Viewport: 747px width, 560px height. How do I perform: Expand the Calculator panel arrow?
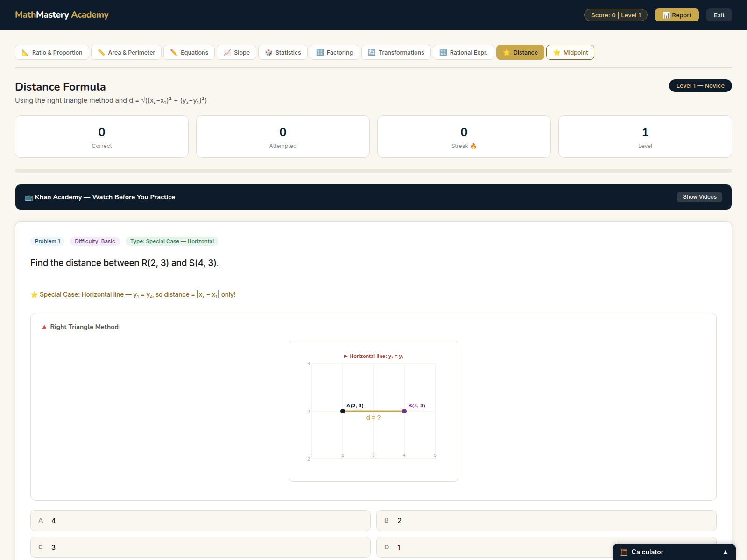tap(725, 552)
